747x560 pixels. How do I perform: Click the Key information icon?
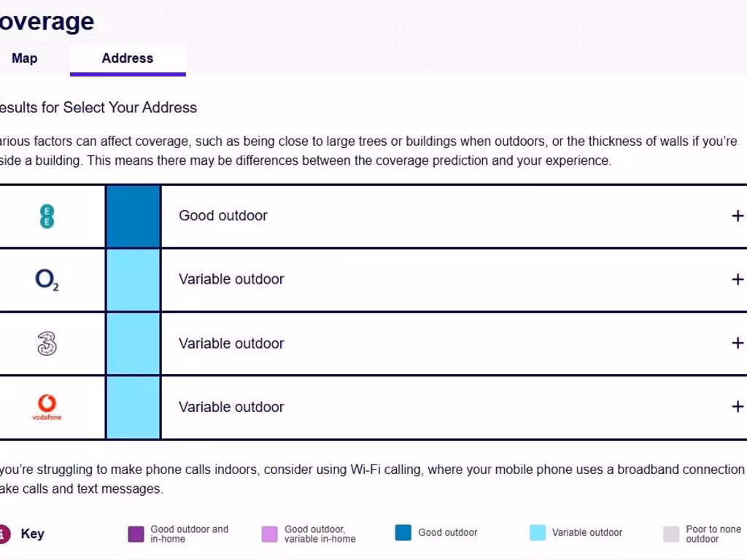click(x=3, y=534)
